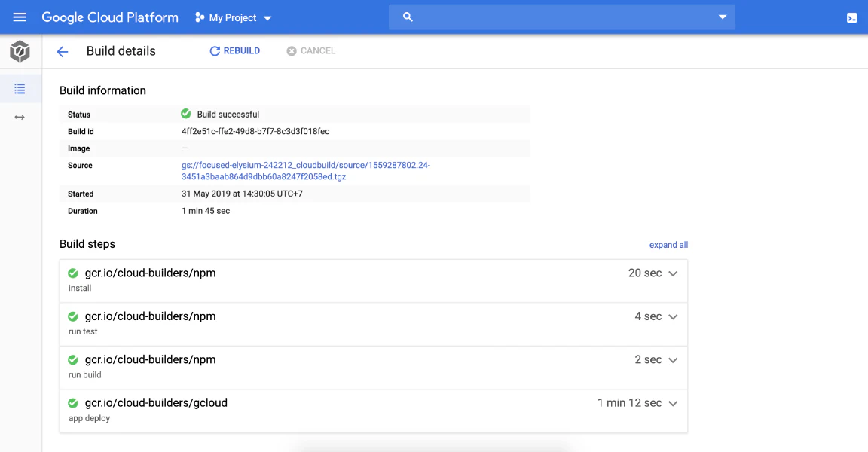Screen dimensions: 868x452
Task: Open build history list icon in sidebar
Action: 20,89
